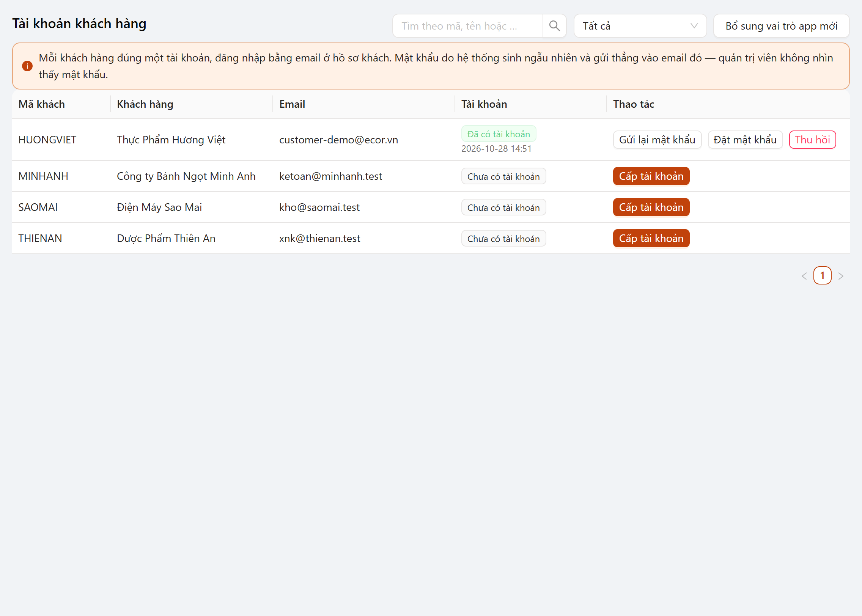The width and height of the screenshot is (862, 616).
Task: Go to previous page arrow
Action: point(804,276)
